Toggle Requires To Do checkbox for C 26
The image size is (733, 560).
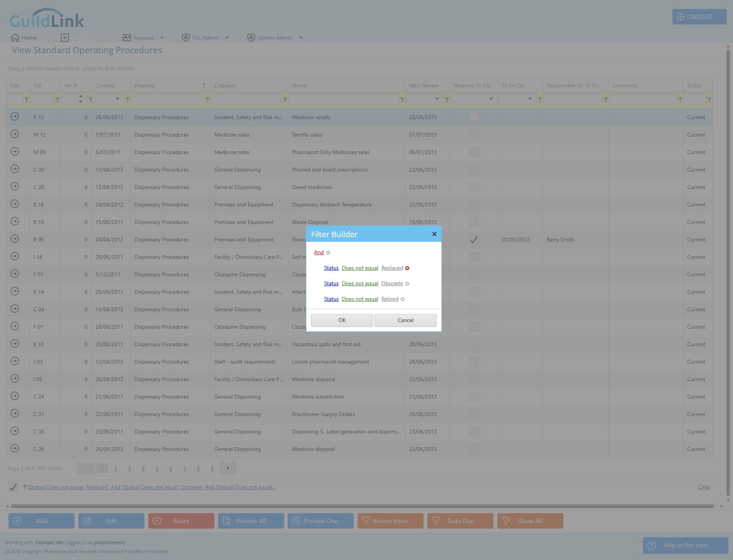click(x=474, y=449)
